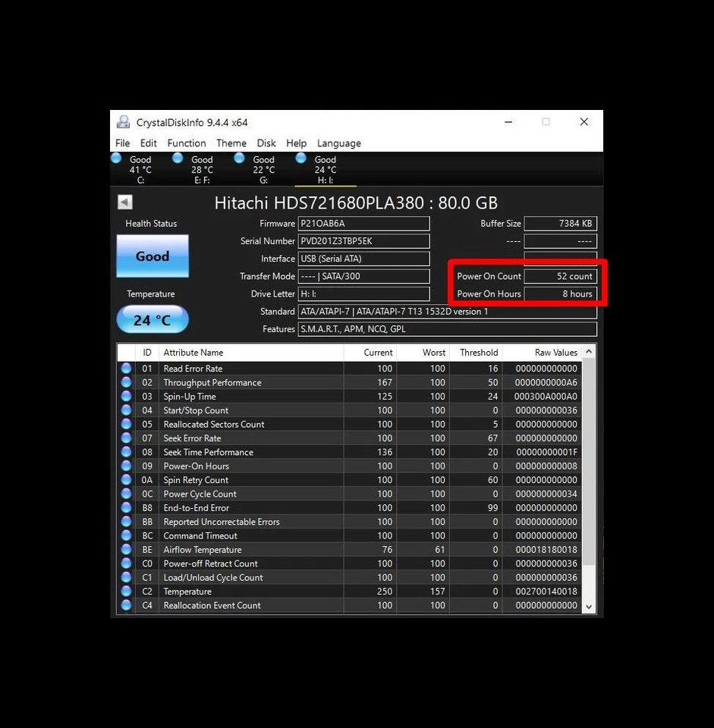
Task: Open the Help menu
Action: coord(296,143)
